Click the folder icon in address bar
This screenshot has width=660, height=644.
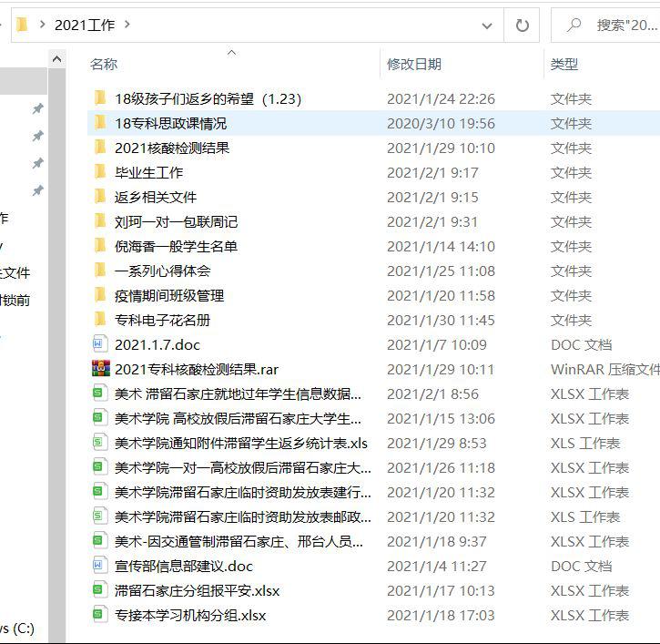tap(22, 25)
